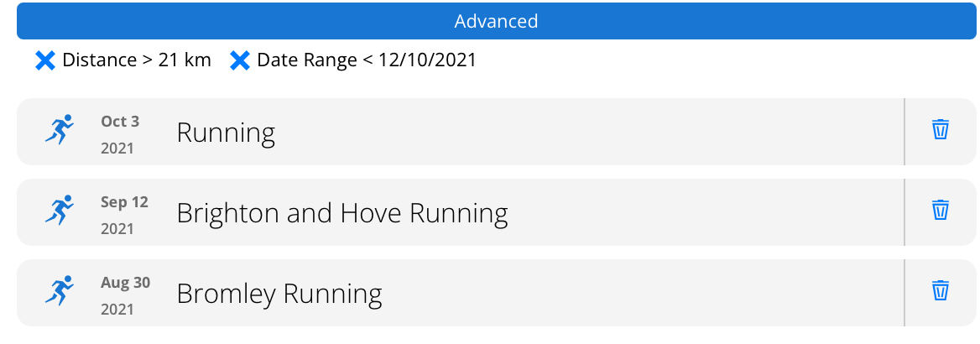
Task: Click the Oct 3 2021 date label
Action: [120, 134]
